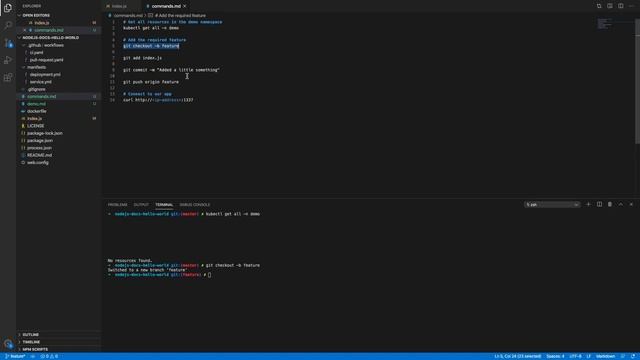This screenshot has height=360, width=640.
Task: Create a new terminal with plus icon
Action: coord(588,204)
